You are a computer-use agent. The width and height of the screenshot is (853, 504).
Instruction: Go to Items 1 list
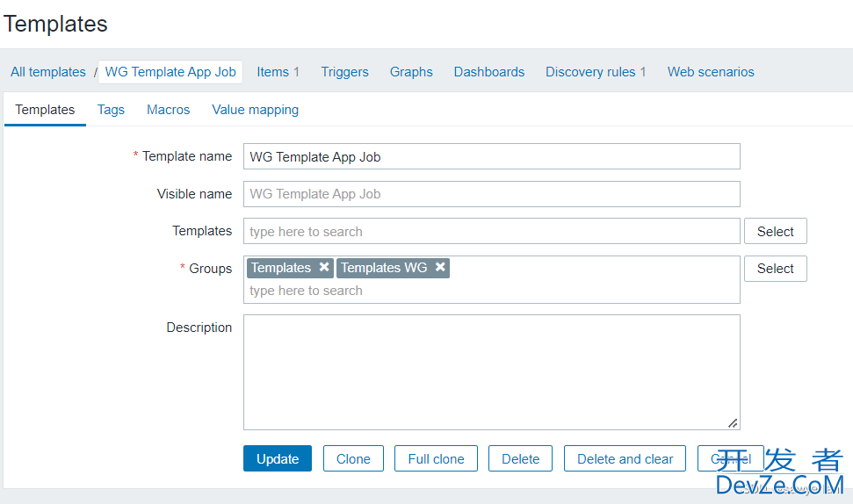[x=278, y=72]
